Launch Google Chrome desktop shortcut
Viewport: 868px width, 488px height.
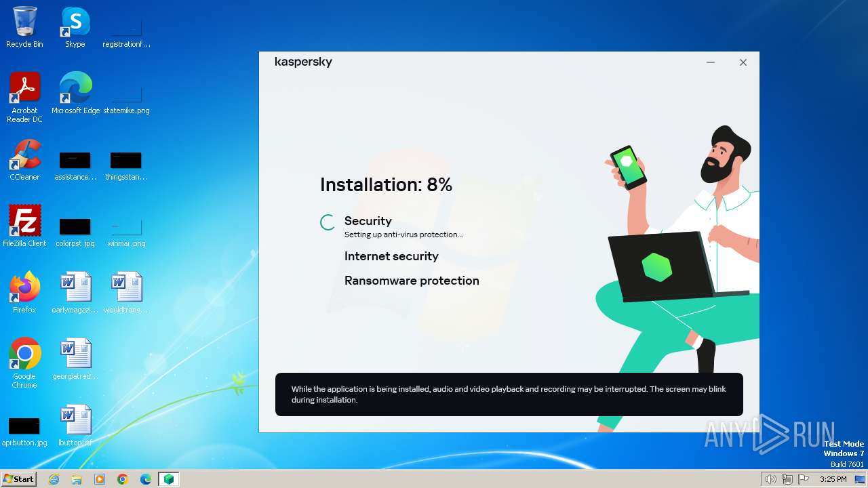coord(24,363)
